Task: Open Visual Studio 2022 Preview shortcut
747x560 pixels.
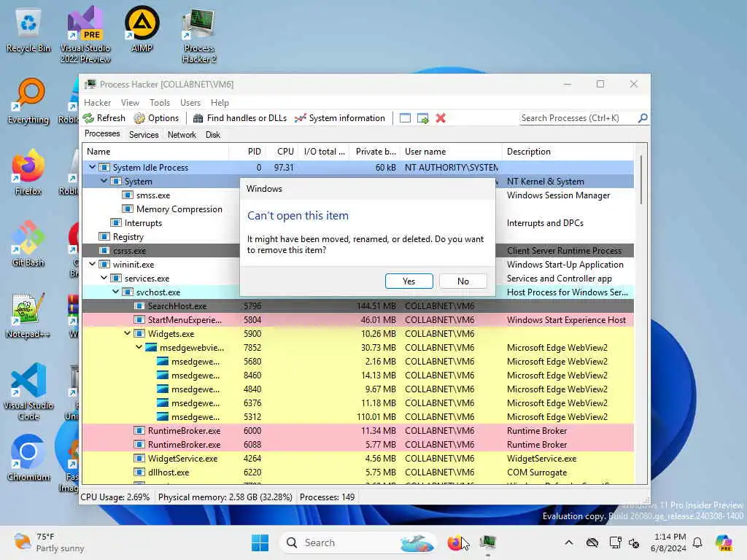Action: (85, 35)
